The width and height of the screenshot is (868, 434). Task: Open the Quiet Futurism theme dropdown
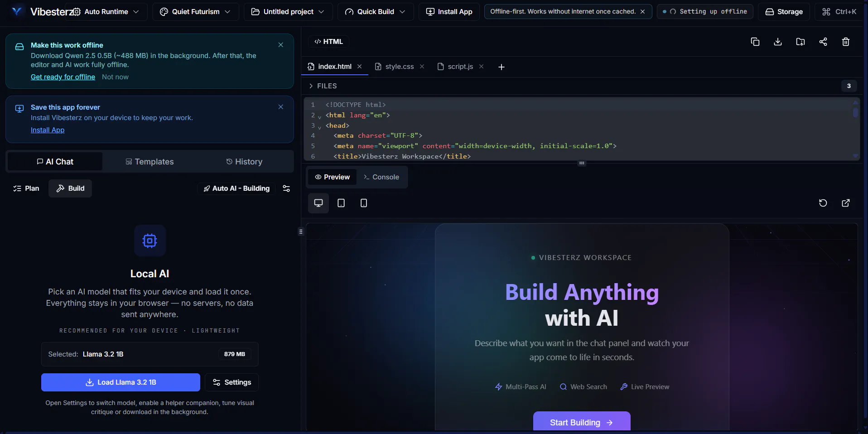pos(195,12)
